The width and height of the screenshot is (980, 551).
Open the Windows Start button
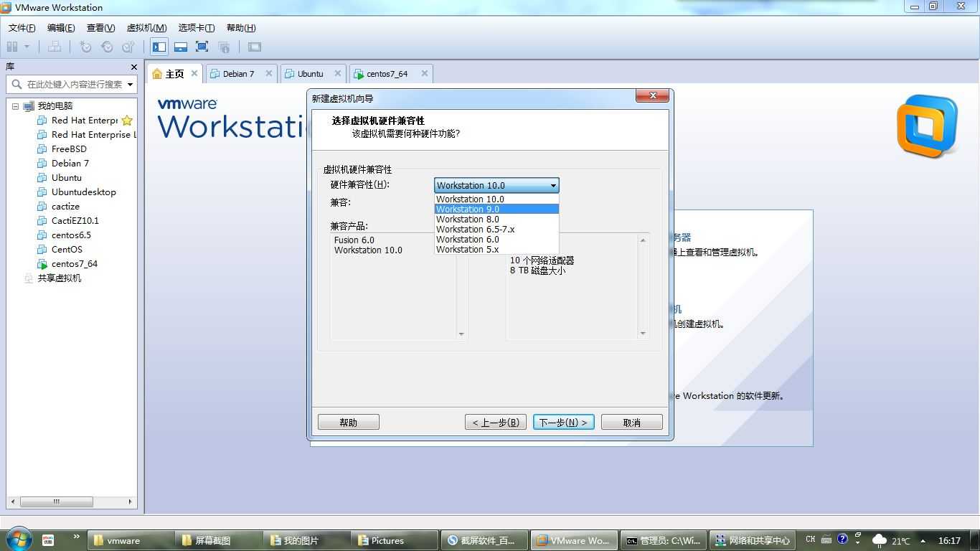pos(19,540)
